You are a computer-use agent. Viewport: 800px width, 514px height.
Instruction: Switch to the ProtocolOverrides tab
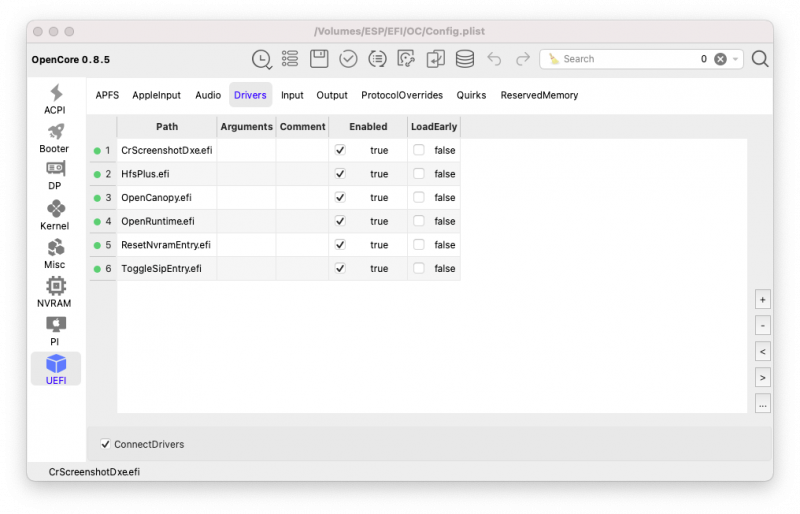(x=402, y=95)
